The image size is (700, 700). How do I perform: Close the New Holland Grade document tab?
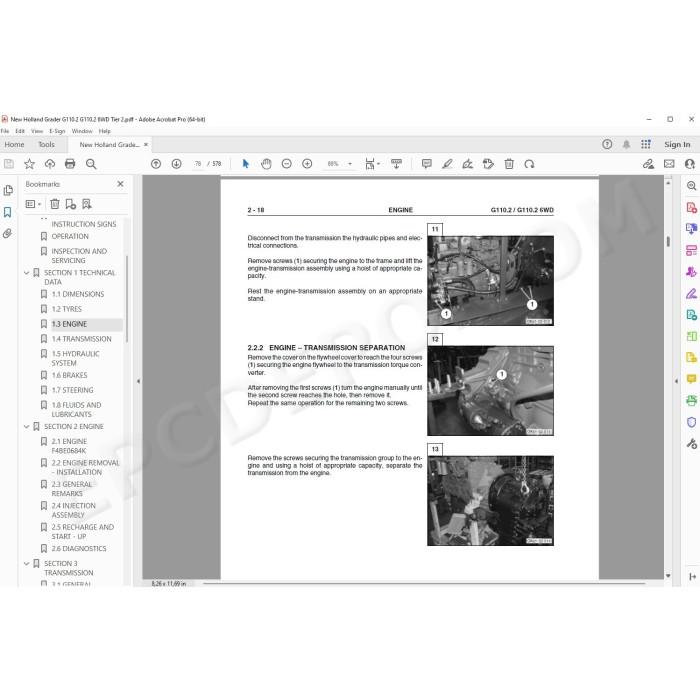(146, 145)
